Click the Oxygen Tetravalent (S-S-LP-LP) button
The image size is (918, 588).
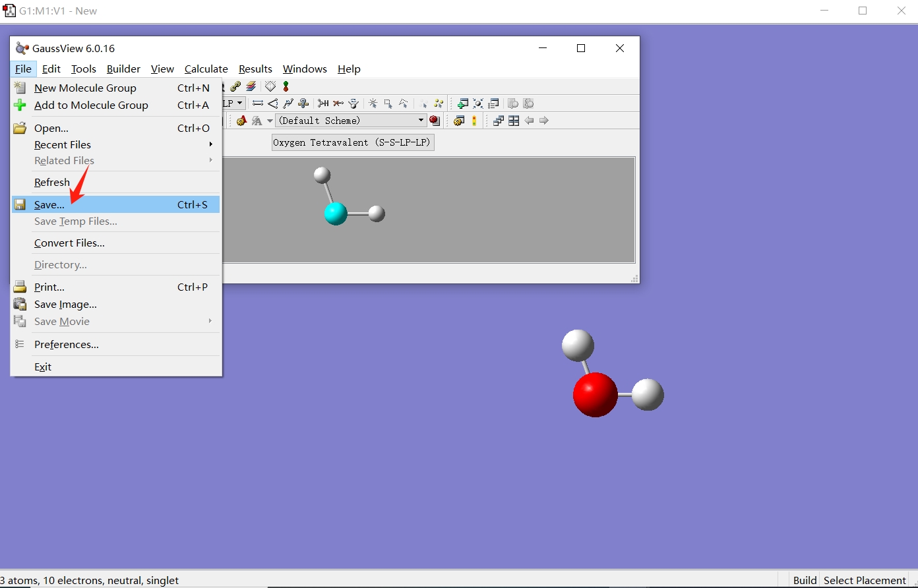pos(353,142)
